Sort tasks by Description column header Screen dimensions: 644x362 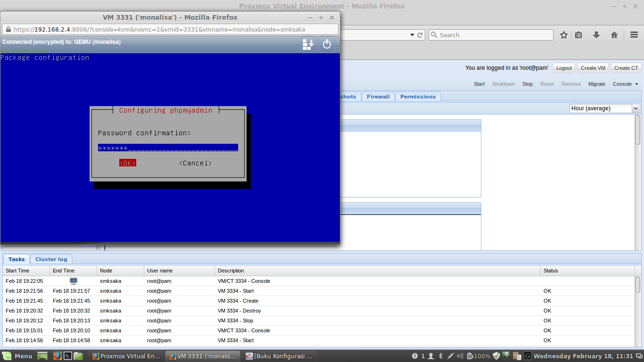pyautogui.click(x=378, y=271)
